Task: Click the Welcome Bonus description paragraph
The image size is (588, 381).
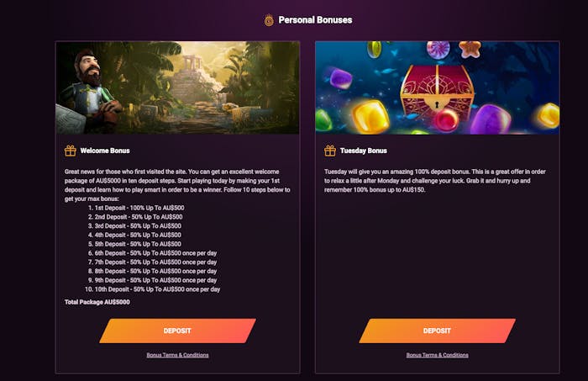Action: coord(177,185)
